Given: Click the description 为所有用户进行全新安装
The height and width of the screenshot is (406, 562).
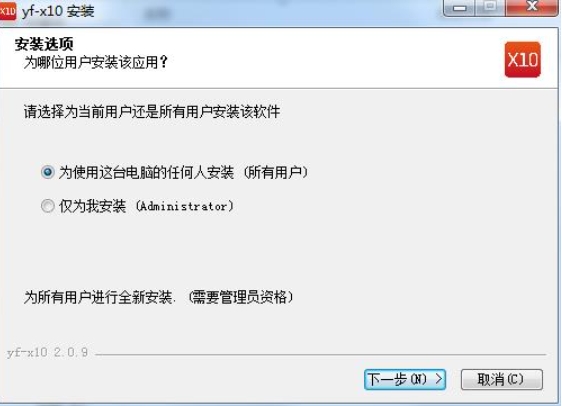Looking at the screenshot, I should [100, 297].
